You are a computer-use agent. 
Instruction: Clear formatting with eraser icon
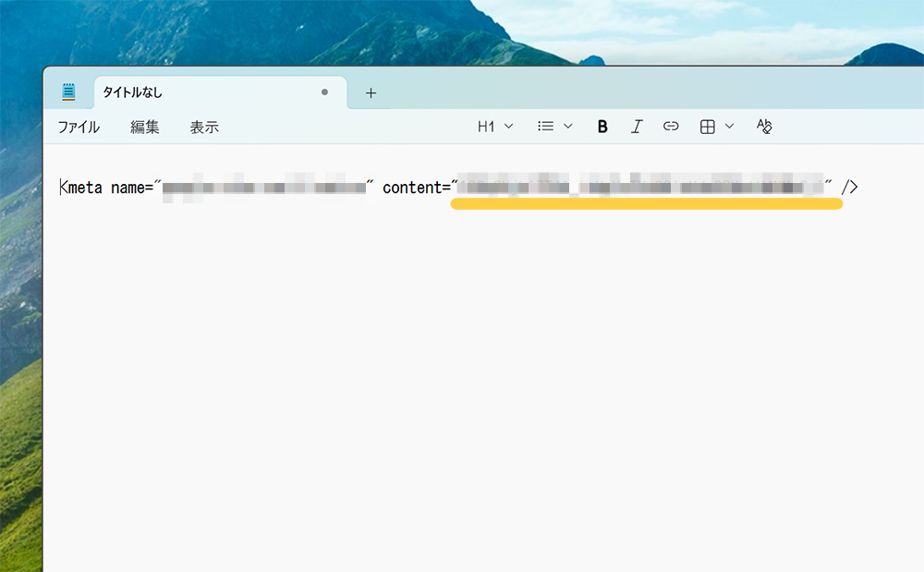pyautogui.click(x=764, y=126)
